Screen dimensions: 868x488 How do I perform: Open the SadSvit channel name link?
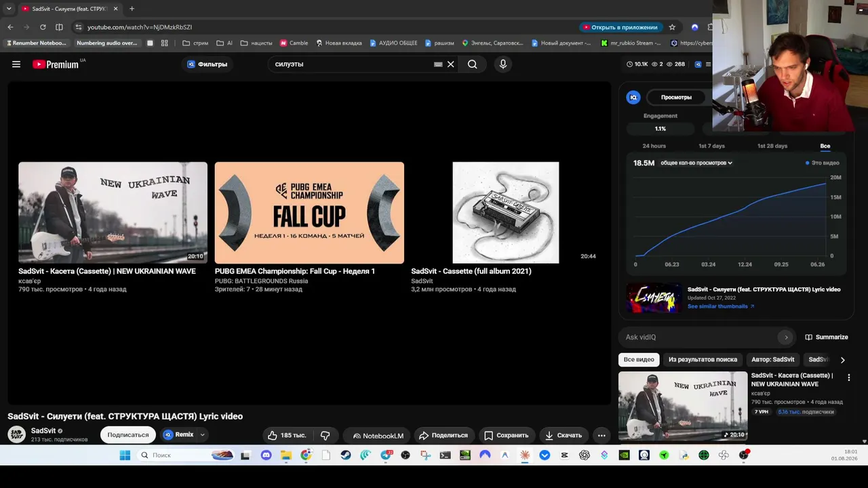[43, 430]
